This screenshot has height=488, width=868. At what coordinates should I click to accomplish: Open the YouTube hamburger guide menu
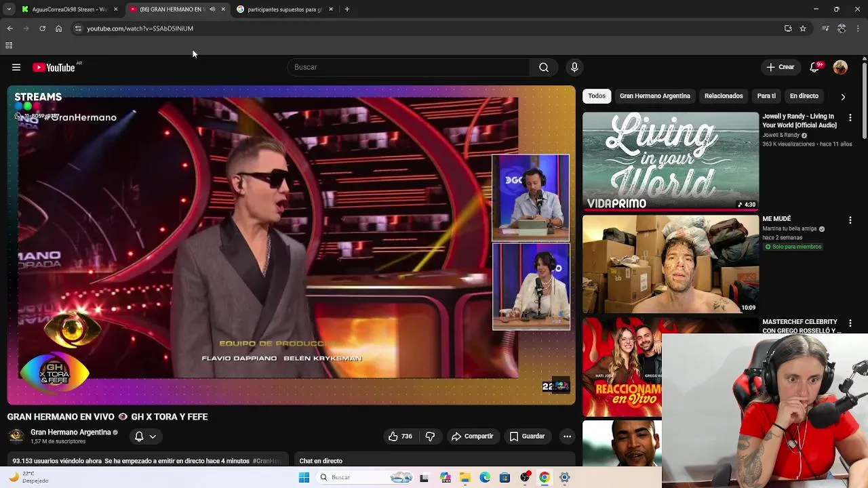[16, 67]
